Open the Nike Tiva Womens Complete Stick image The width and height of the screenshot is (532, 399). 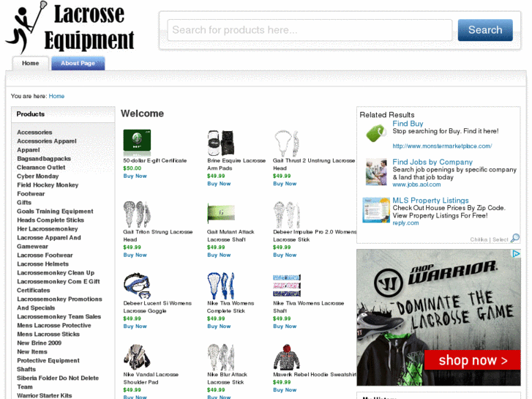tap(221, 286)
